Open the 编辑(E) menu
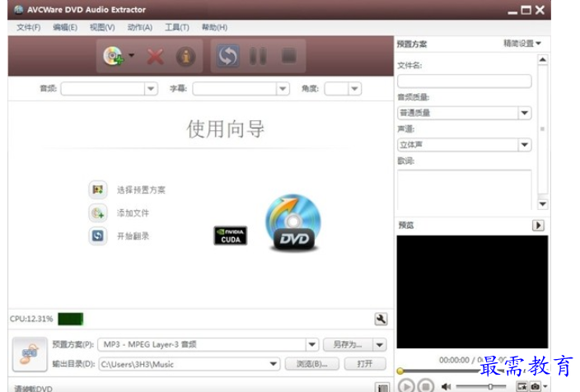 (65, 27)
